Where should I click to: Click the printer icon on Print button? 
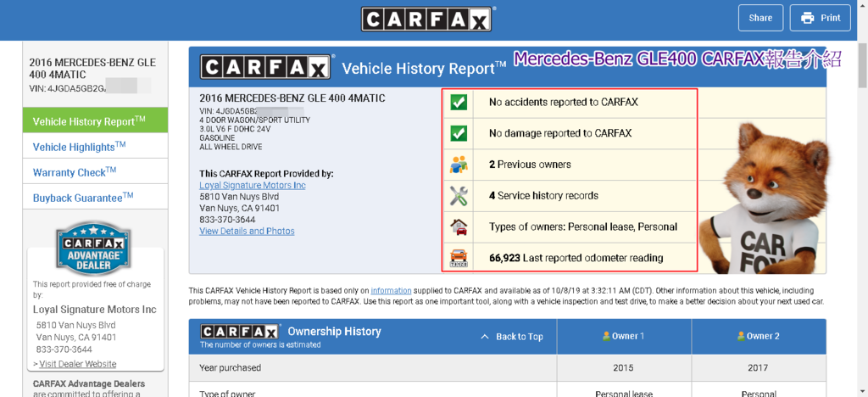808,18
